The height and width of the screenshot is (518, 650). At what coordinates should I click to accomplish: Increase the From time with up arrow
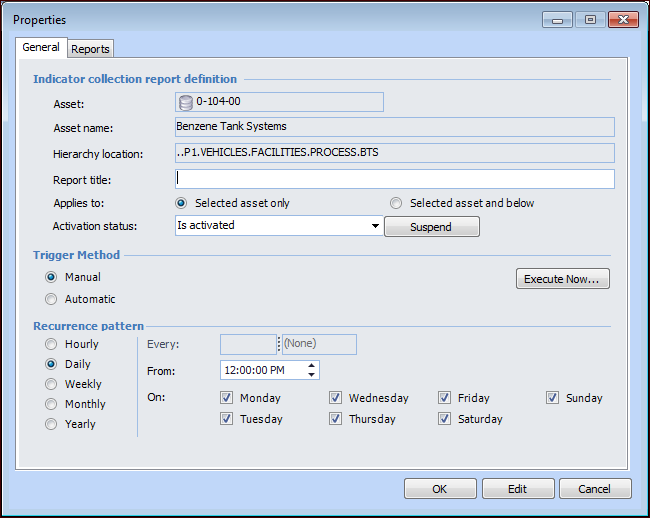click(x=313, y=365)
